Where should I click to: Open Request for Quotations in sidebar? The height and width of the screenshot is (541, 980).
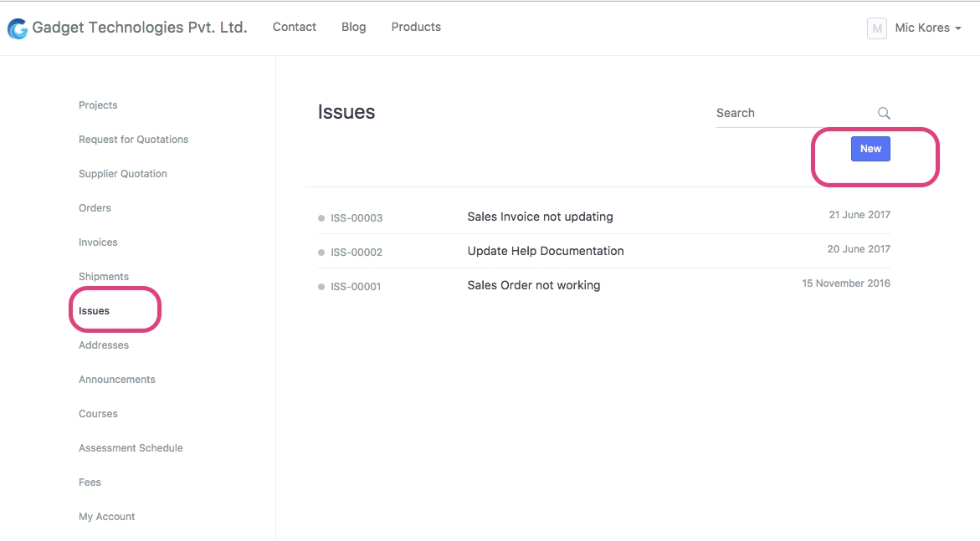(x=133, y=140)
